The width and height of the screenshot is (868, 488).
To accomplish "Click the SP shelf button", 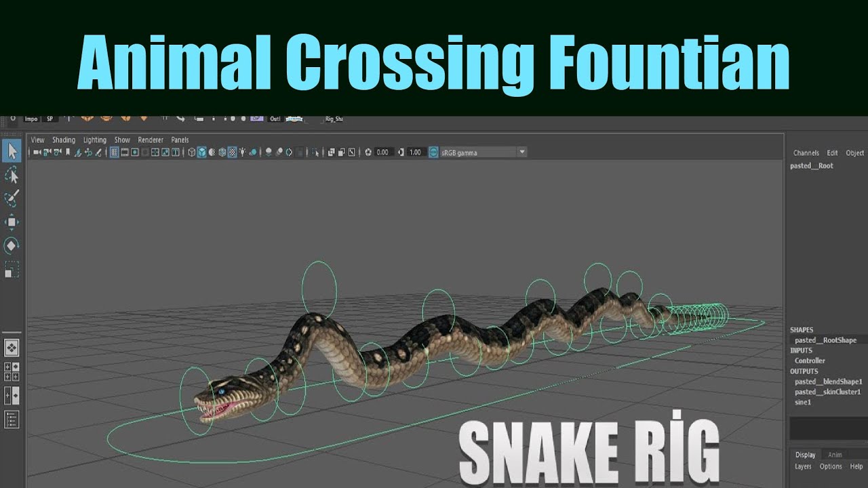I will click(x=50, y=119).
